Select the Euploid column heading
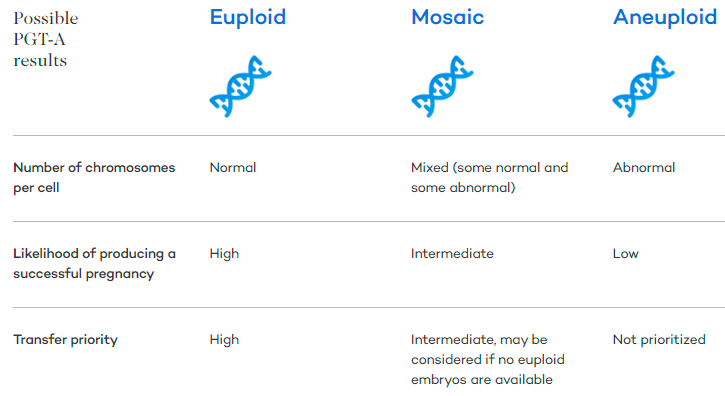The width and height of the screenshot is (725, 396). pyautogui.click(x=248, y=18)
